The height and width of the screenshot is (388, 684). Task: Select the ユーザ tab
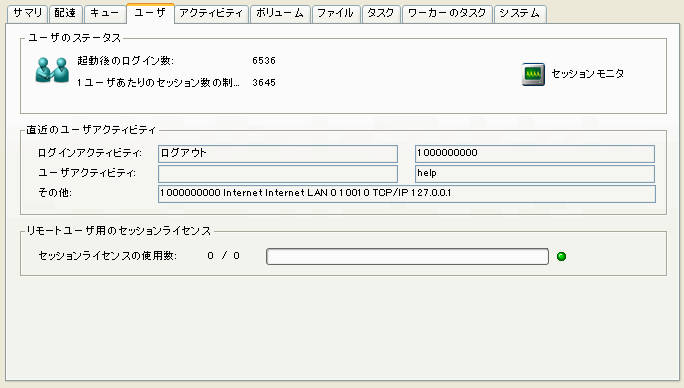point(150,13)
